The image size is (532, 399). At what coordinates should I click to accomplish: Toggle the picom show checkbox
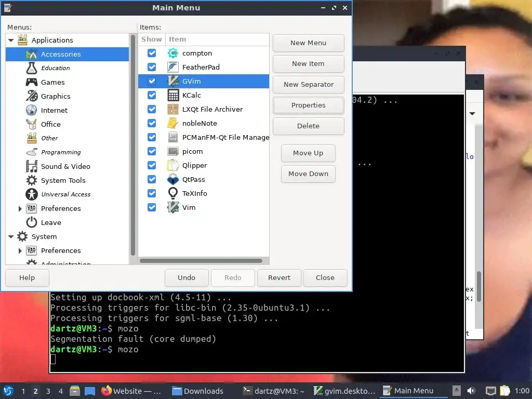click(152, 151)
